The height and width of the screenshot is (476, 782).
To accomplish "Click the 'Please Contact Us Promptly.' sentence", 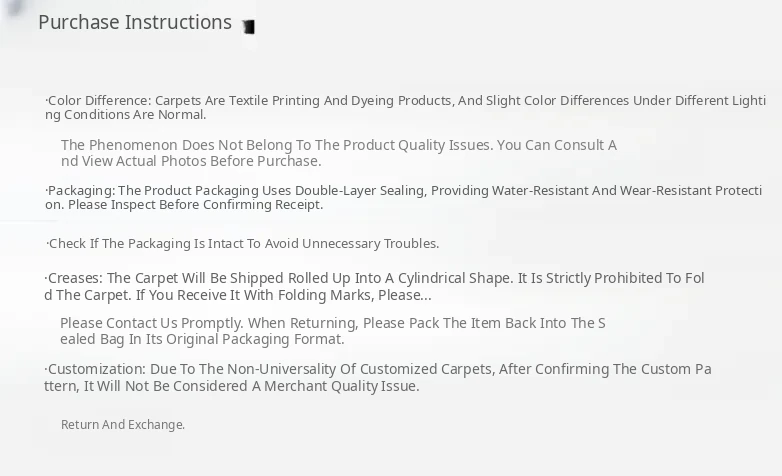I will point(151,323).
